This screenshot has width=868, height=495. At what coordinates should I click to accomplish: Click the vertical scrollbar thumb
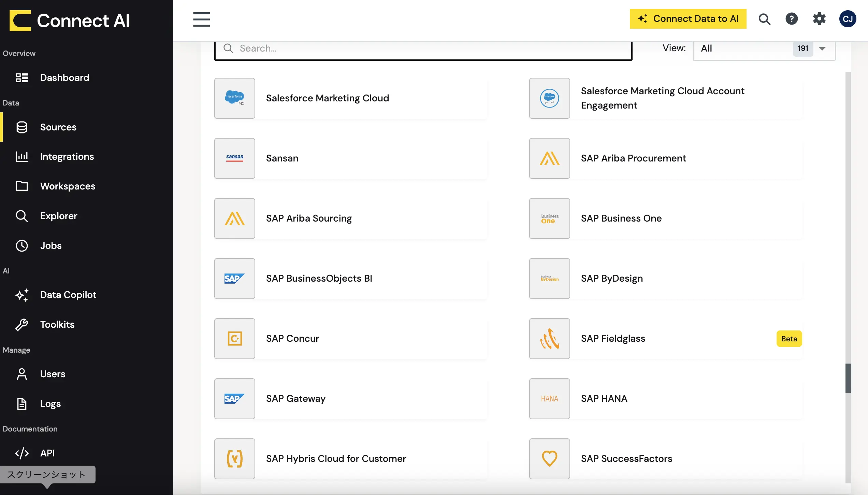pyautogui.click(x=848, y=378)
